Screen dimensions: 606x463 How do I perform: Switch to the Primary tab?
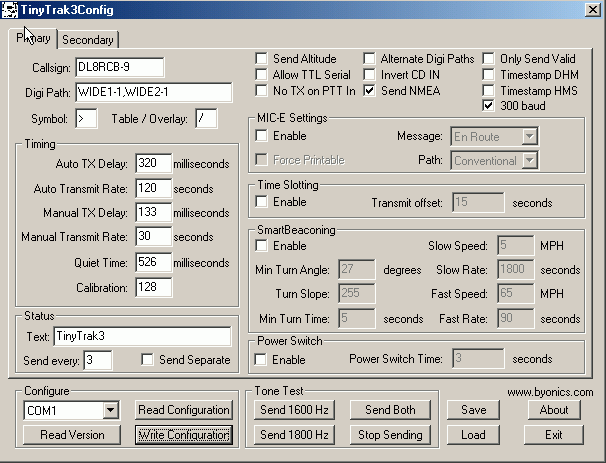tap(33, 38)
